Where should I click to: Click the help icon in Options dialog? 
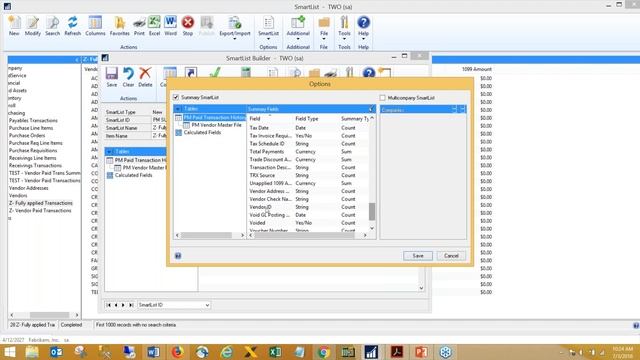(x=178, y=256)
